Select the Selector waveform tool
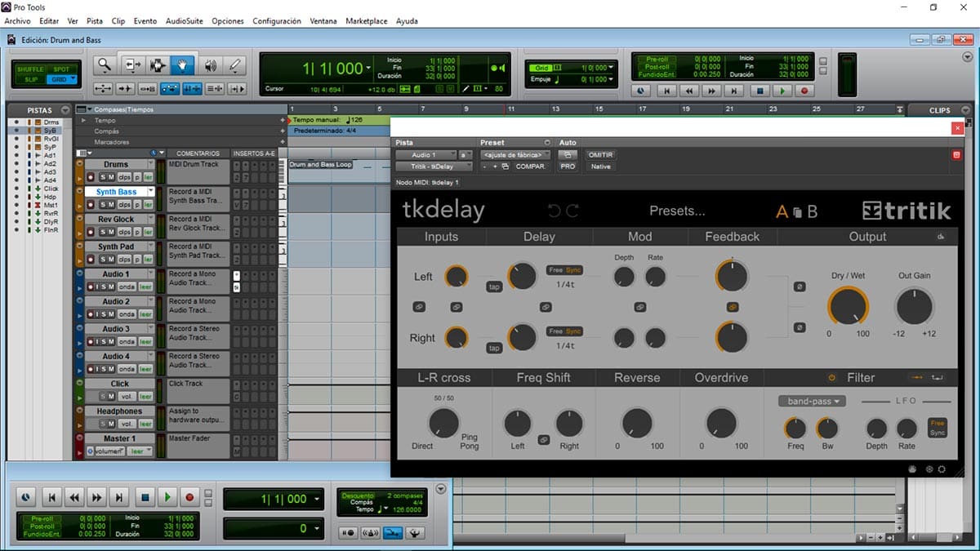Screen dimensions: 980x551 [158, 65]
